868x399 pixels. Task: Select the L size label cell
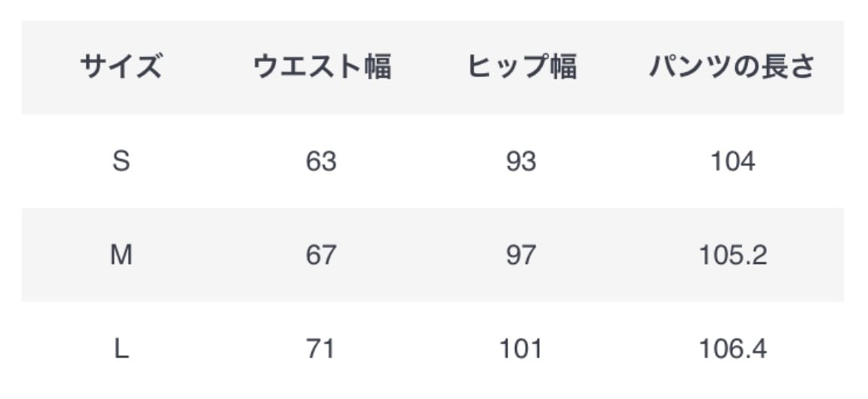coord(121,349)
